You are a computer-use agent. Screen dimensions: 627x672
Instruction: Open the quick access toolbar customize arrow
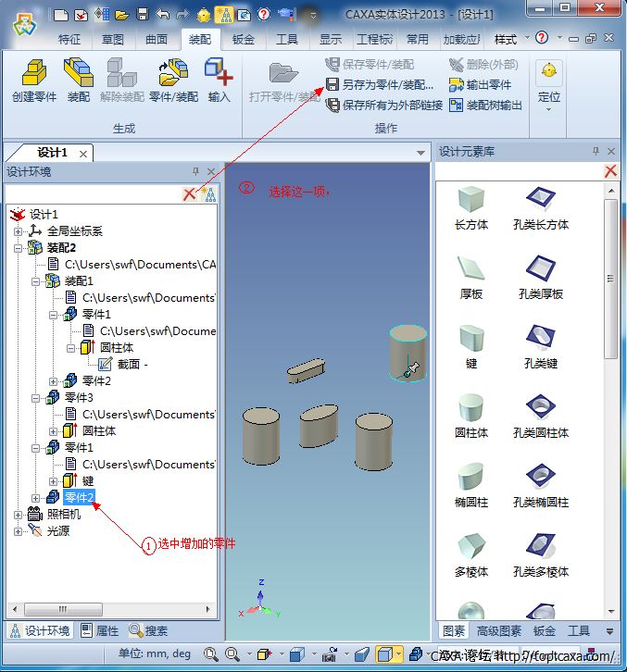313,16
